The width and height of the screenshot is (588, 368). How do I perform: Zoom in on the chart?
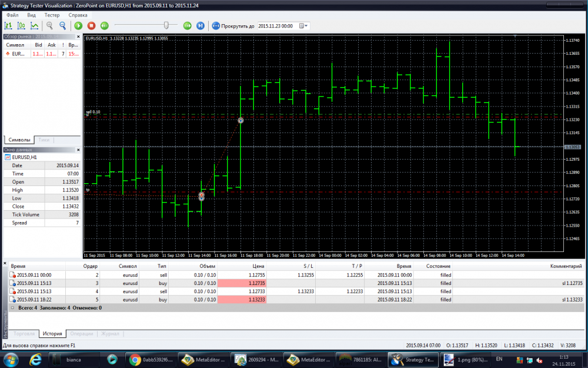49,26
